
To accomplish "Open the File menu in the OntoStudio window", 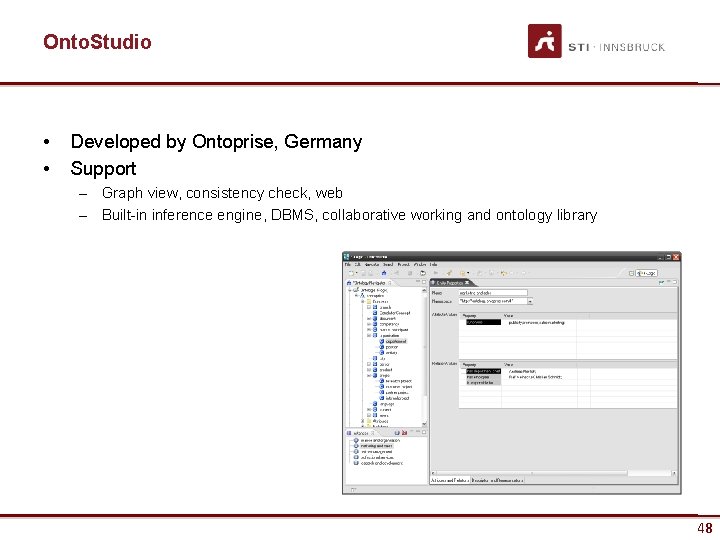I will (348, 264).
